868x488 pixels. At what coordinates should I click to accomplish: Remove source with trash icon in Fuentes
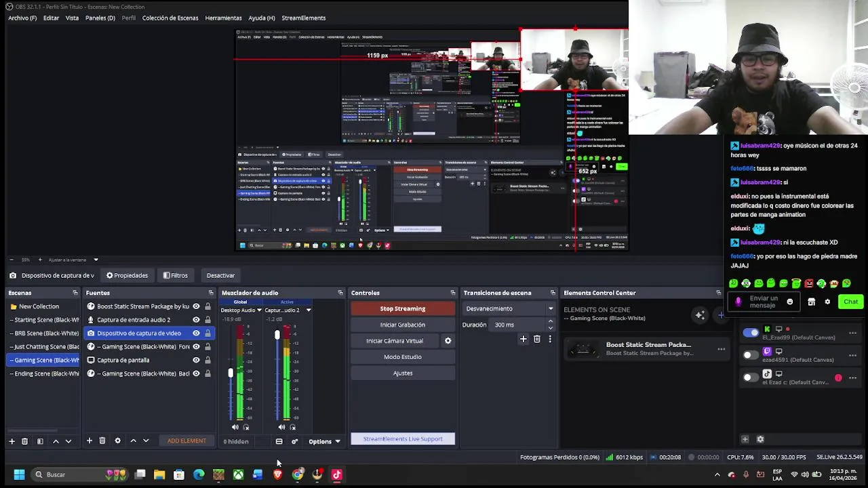[102, 441]
